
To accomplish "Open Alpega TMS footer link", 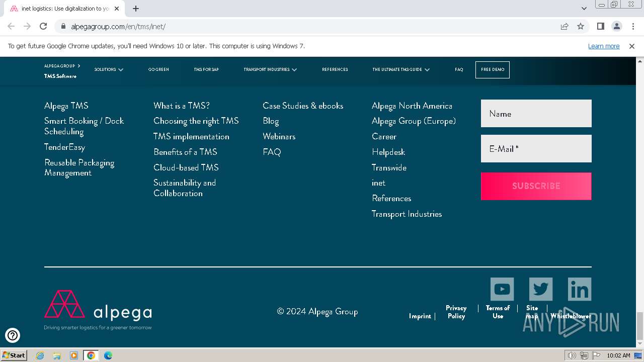I will tap(66, 106).
